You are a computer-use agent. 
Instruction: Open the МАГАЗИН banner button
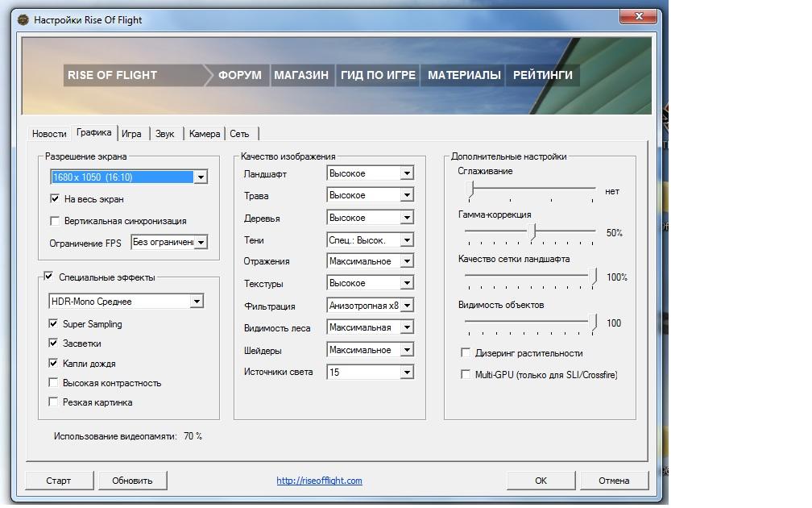coord(301,75)
